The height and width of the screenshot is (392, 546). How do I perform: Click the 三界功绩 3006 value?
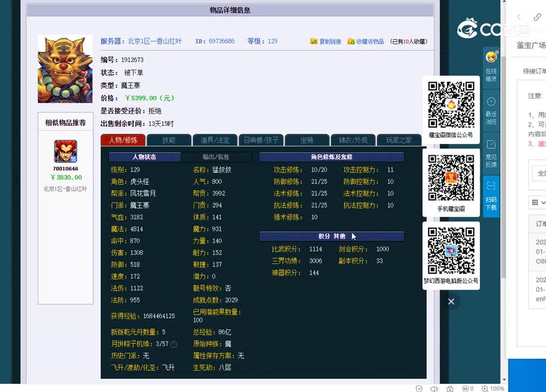pyautogui.click(x=316, y=261)
